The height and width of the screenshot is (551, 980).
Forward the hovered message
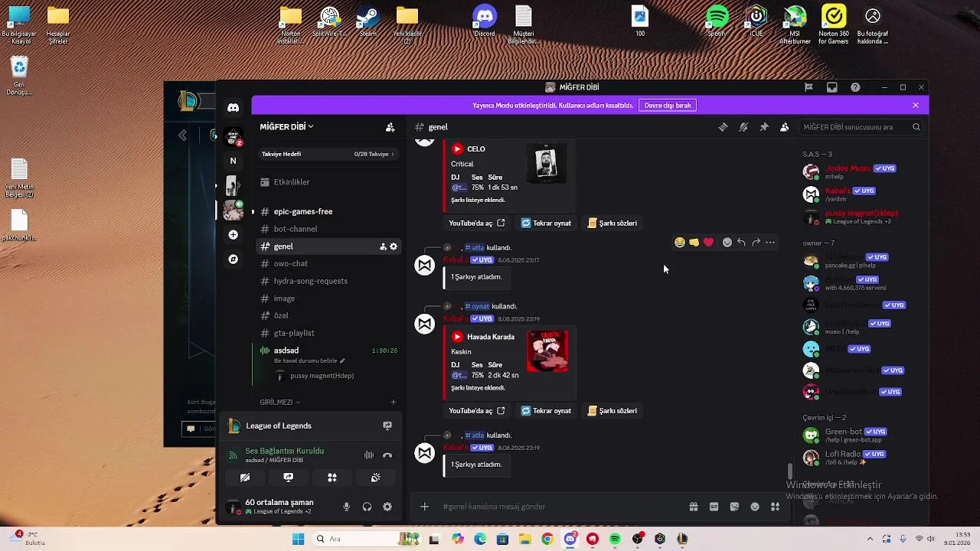(756, 243)
